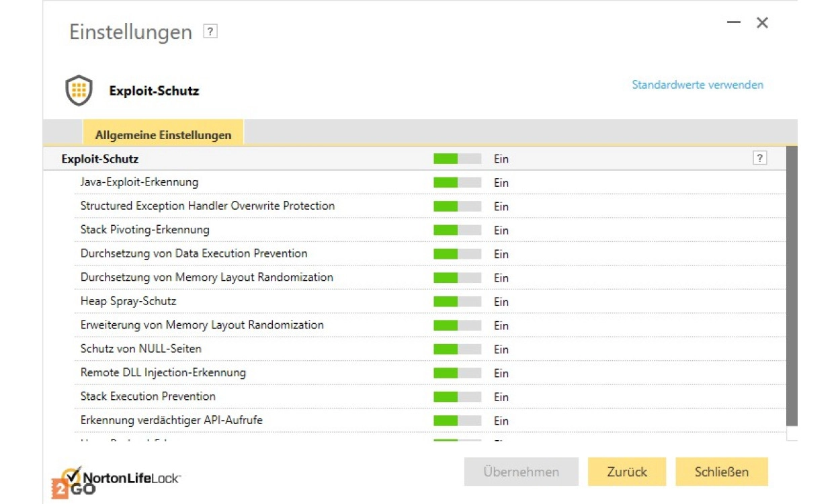Click the help icon next to Einstellungen

(x=210, y=32)
